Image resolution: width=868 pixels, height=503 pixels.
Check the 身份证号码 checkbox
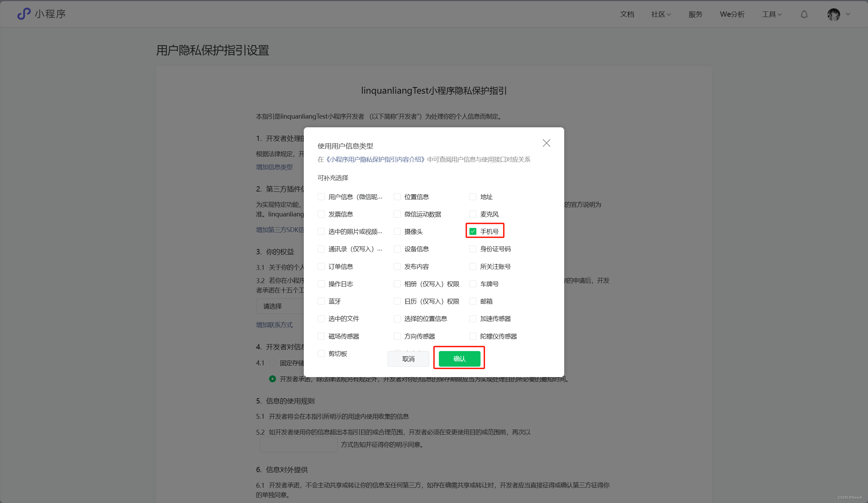point(473,249)
